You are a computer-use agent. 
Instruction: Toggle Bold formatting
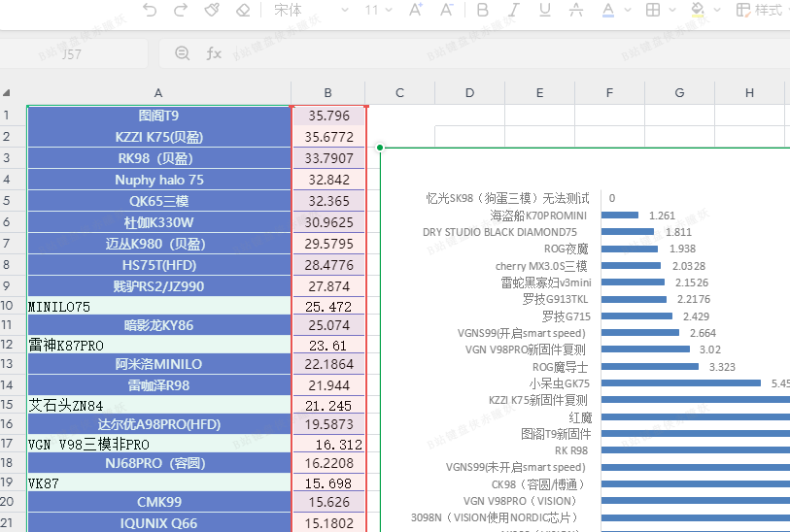click(x=483, y=10)
